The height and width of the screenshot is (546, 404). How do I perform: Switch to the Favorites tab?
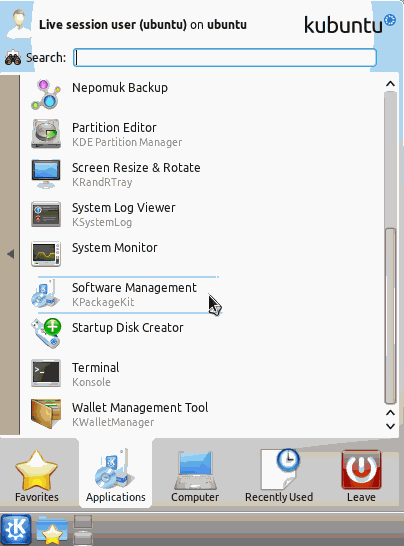(x=37, y=476)
